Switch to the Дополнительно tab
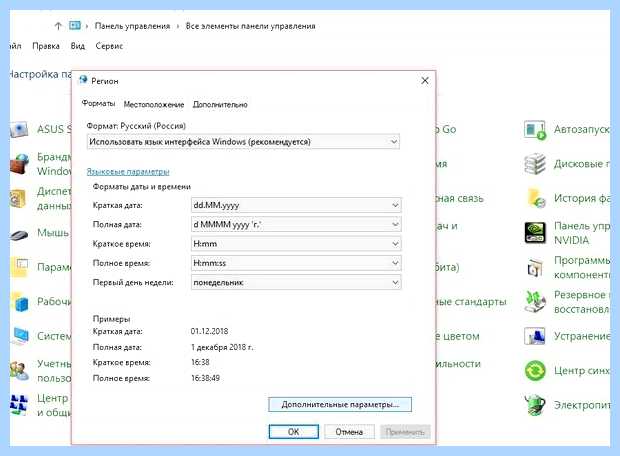620x456 pixels. pos(220,104)
